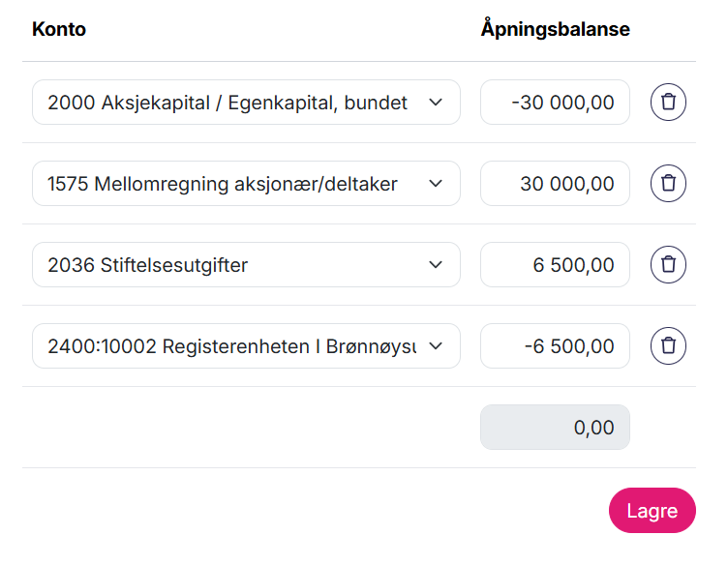728x565 pixels.
Task: Click the chevron arrow beside 1575 Mellomregning
Action: coord(436,184)
